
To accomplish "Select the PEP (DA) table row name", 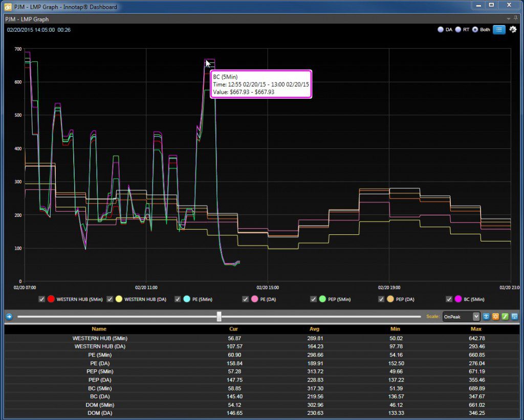I will [100, 380].
